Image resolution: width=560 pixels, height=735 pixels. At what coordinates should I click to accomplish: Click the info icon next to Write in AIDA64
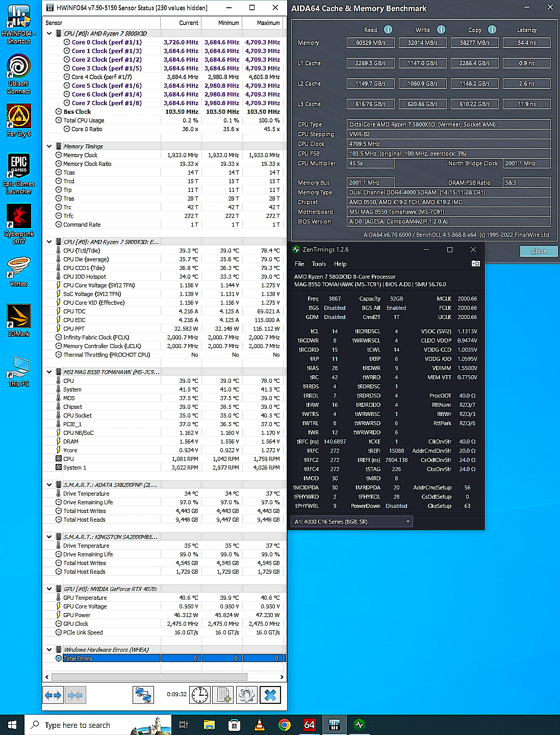441,30
